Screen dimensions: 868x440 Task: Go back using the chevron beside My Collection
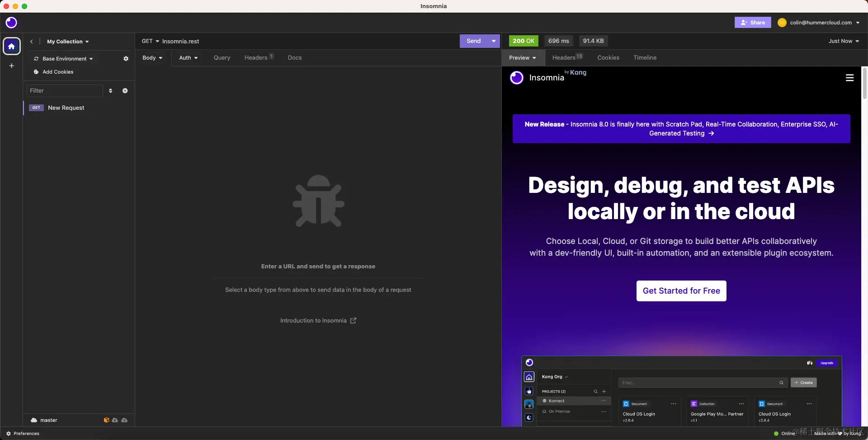click(x=31, y=42)
